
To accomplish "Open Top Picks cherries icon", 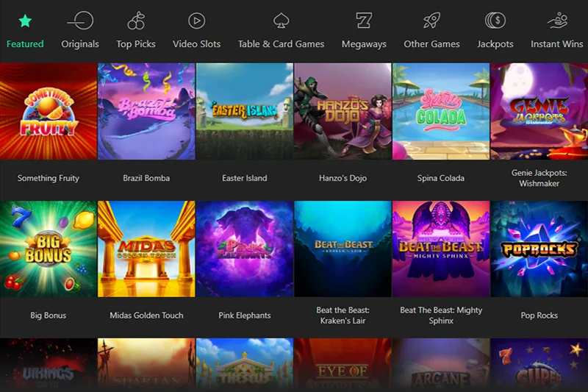I will [136, 21].
